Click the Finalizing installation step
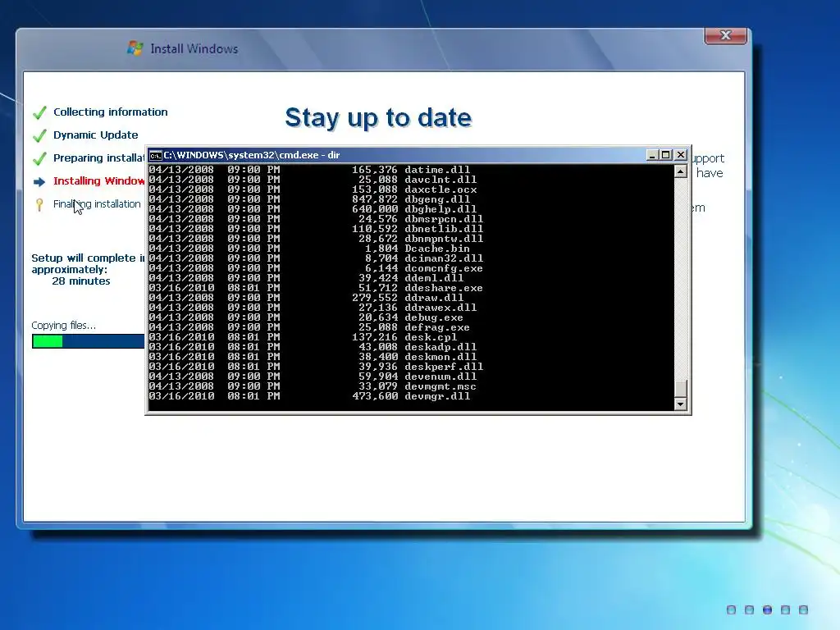Screen dimensions: 840x630 pyautogui.click(x=97, y=204)
